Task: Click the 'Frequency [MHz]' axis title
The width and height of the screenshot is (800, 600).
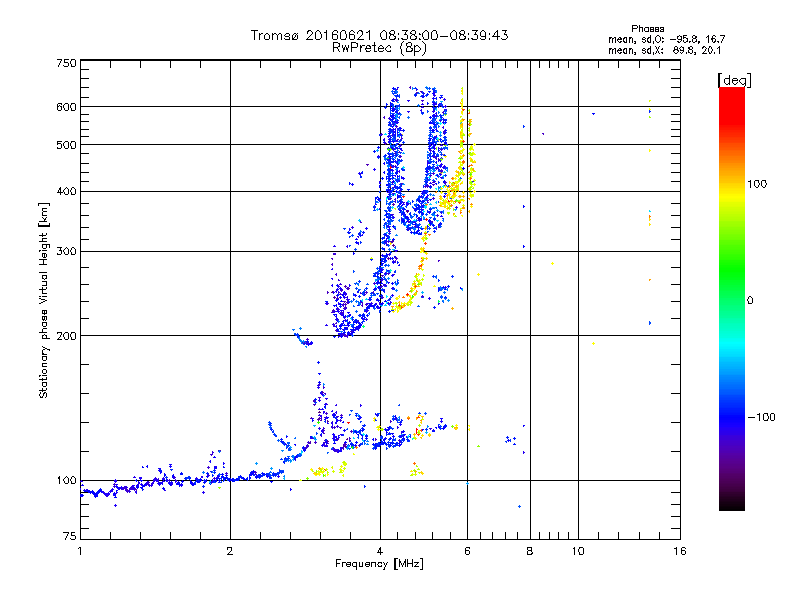Action: [379, 564]
